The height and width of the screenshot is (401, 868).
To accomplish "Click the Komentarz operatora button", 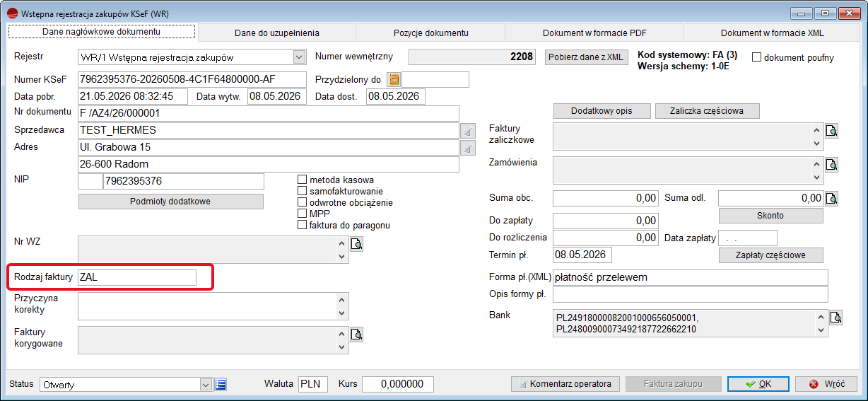I will [x=565, y=384].
